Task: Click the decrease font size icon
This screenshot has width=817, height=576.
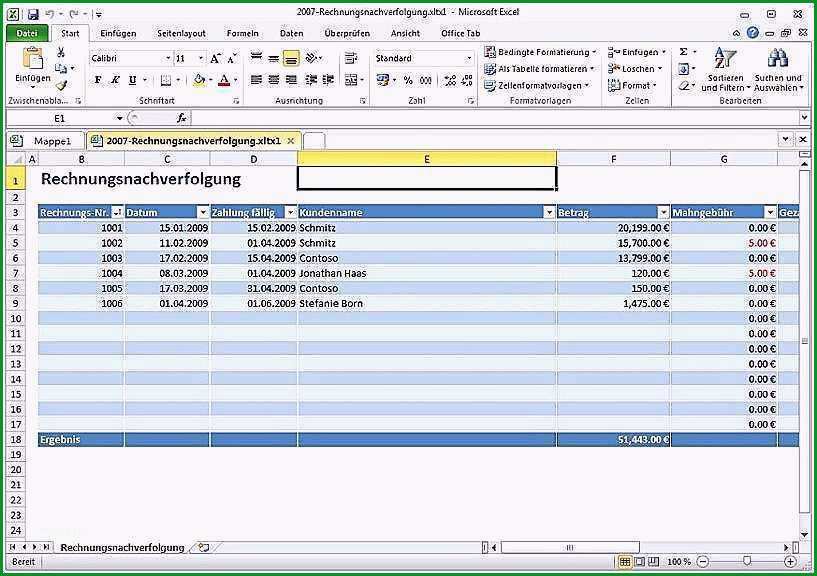Action: point(232,58)
